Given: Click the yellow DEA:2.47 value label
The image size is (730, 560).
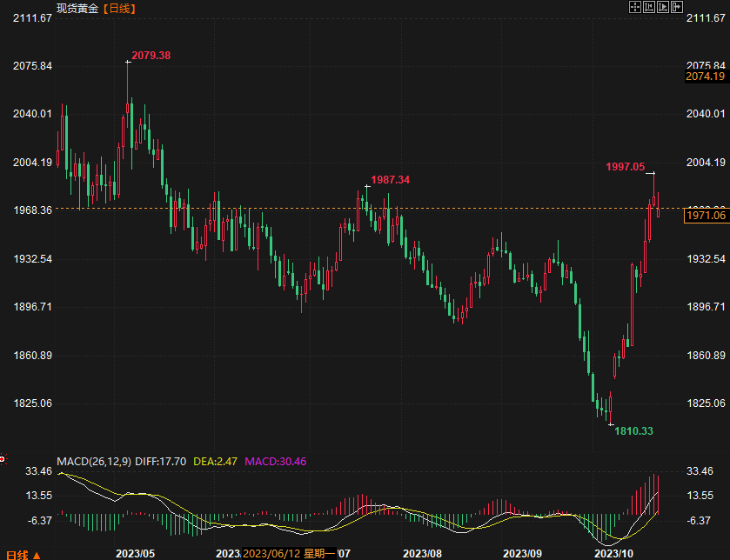Looking at the screenshot, I should click(214, 461).
